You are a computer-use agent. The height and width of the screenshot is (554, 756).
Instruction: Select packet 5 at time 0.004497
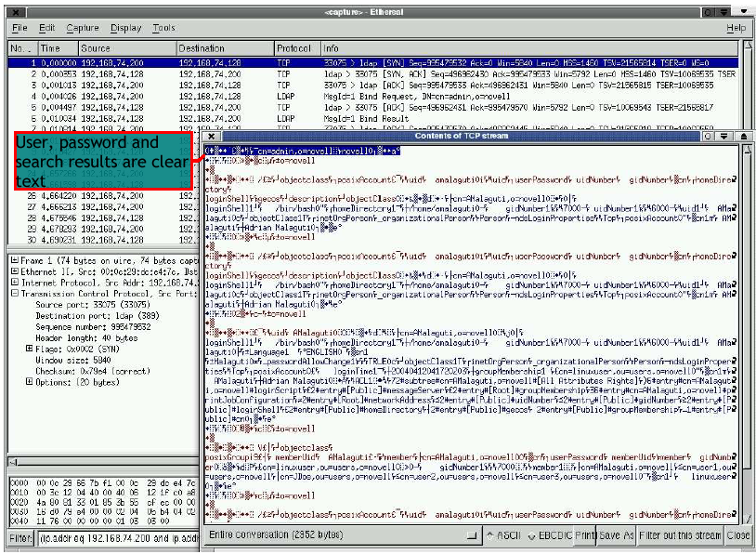pos(373,107)
